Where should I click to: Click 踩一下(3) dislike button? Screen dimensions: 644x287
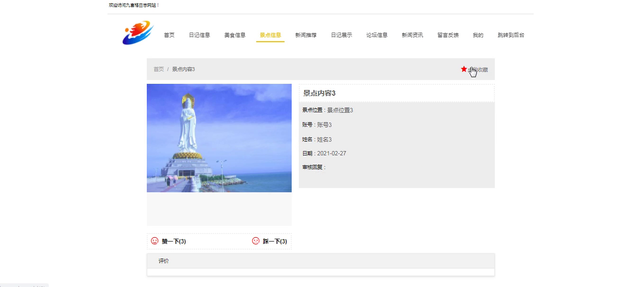point(275,242)
